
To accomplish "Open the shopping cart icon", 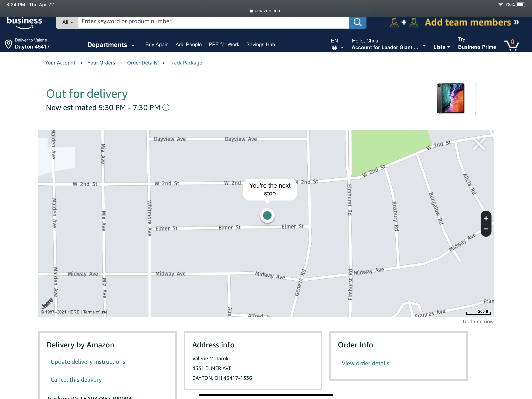I will (x=512, y=45).
